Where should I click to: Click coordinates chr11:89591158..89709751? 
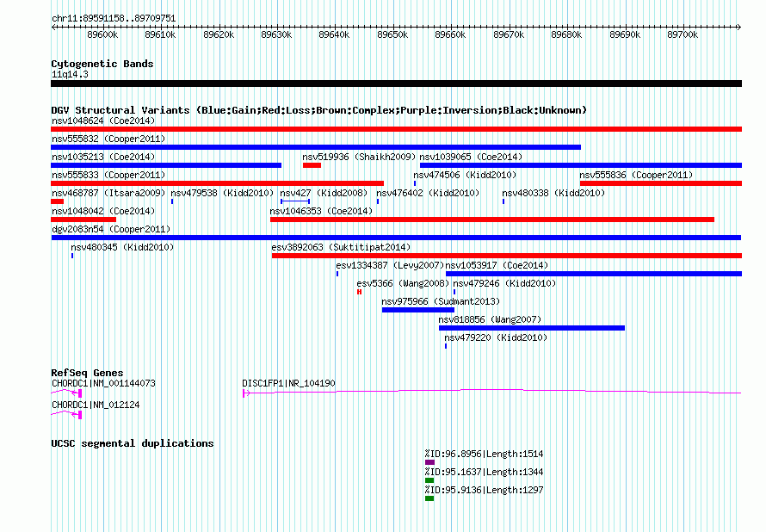(x=114, y=19)
